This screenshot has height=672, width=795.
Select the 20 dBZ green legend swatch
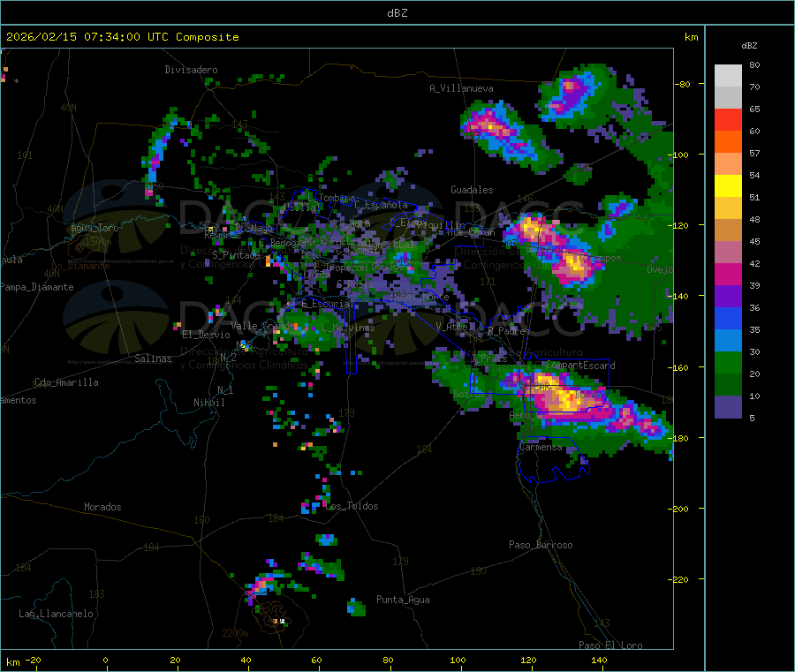coord(728,362)
